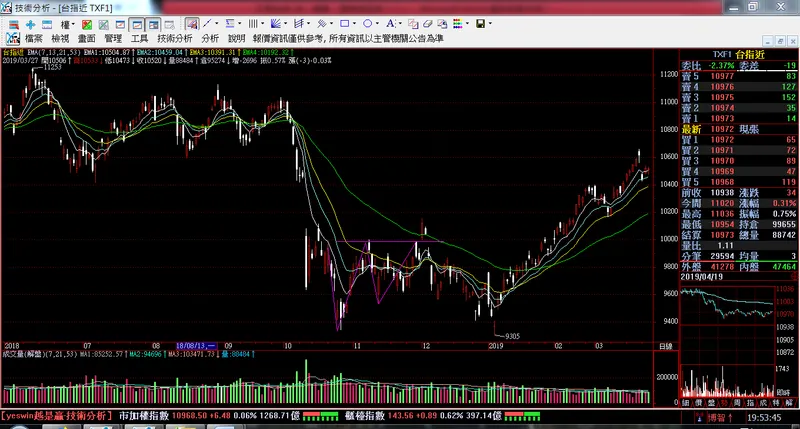Click the first red table-list toolbar icon
Viewport: 800px width, 429px height.
tap(14, 24)
